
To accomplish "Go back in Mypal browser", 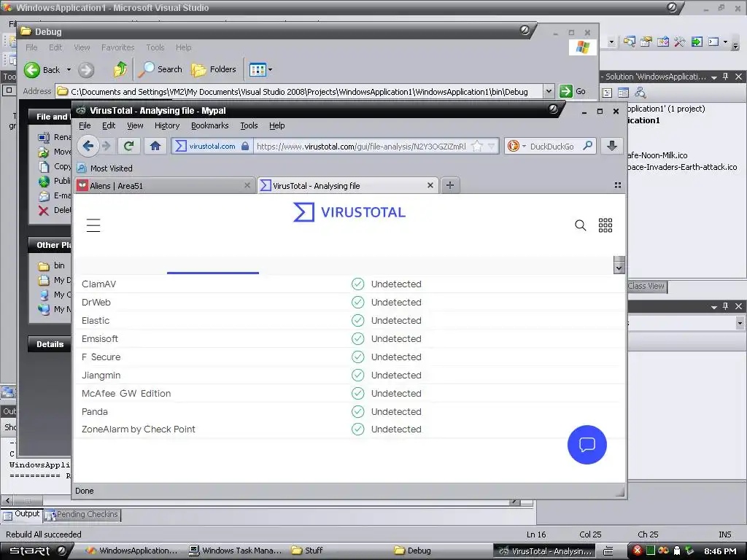I will click(88, 146).
